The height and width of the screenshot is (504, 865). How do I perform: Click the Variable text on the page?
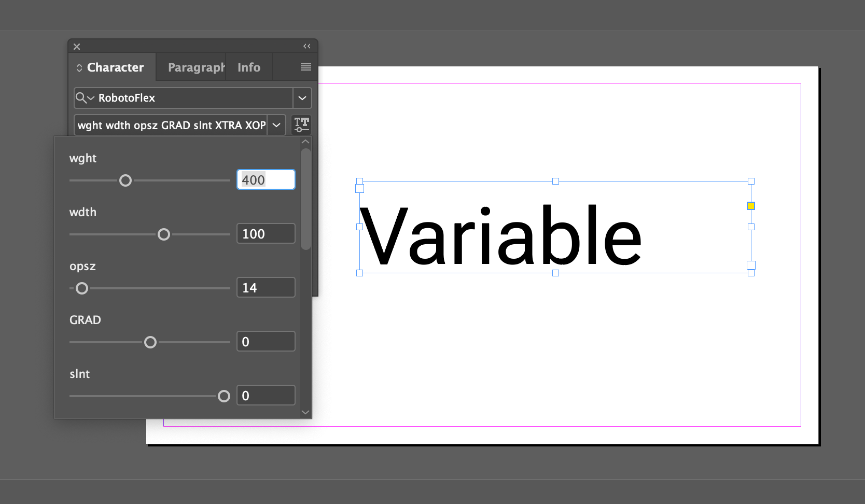(x=500, y=235)
